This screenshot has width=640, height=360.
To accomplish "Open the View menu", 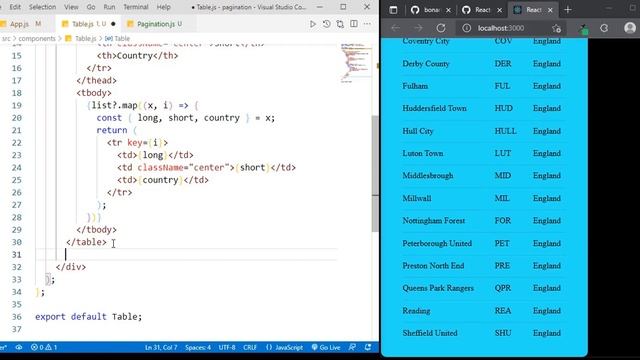I will tap(71, 7).
